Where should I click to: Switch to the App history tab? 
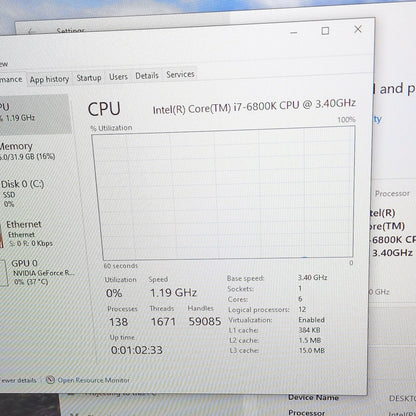[x=49, y=80]
